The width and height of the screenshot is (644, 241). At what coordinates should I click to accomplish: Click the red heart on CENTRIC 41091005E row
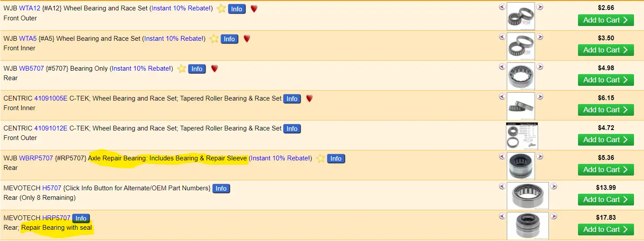(x=309, y=98)
